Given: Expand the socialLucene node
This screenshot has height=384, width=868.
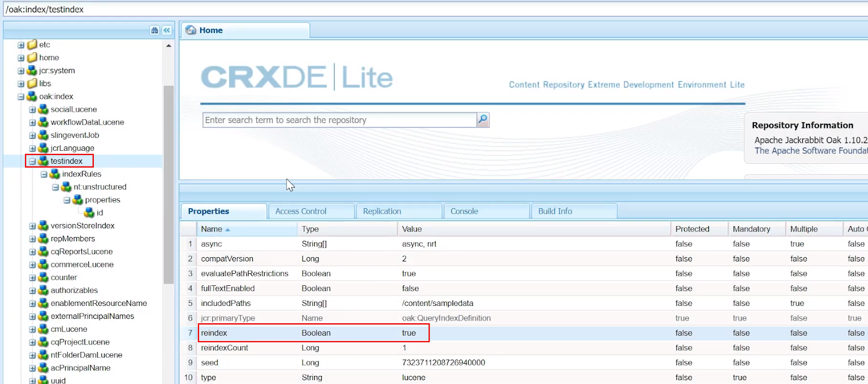Looking at the screenshot, I should [32, 110].
